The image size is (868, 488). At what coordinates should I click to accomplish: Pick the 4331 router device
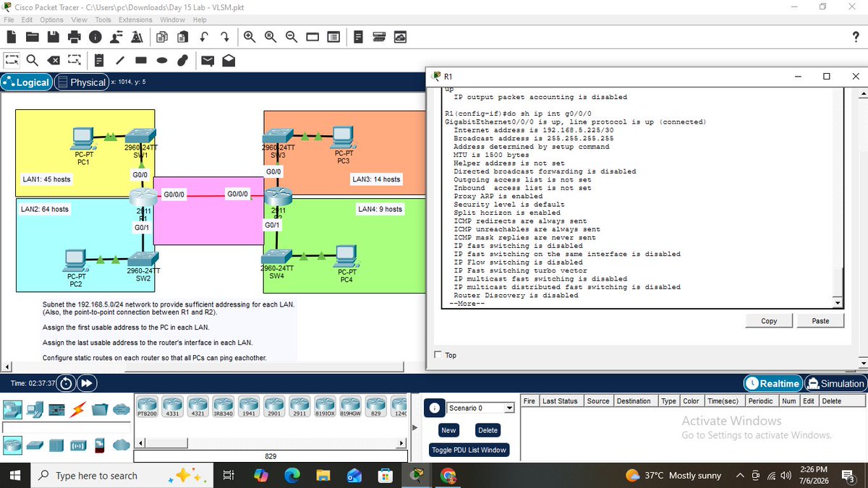tap(172, 406)
